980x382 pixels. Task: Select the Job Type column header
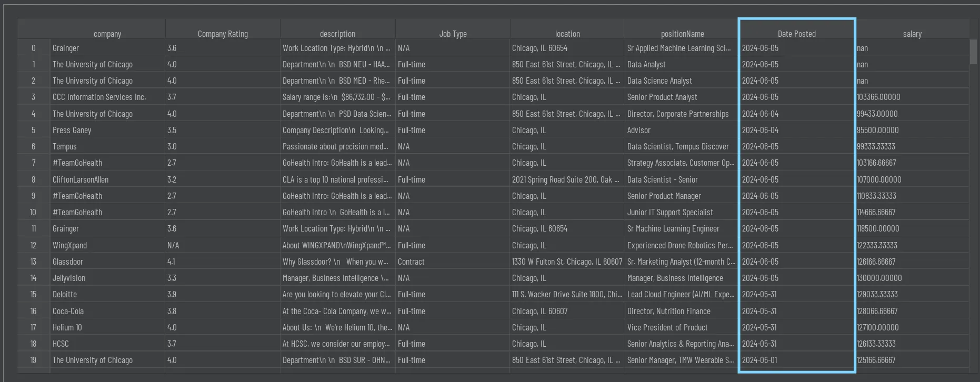(x=453, y=34)
